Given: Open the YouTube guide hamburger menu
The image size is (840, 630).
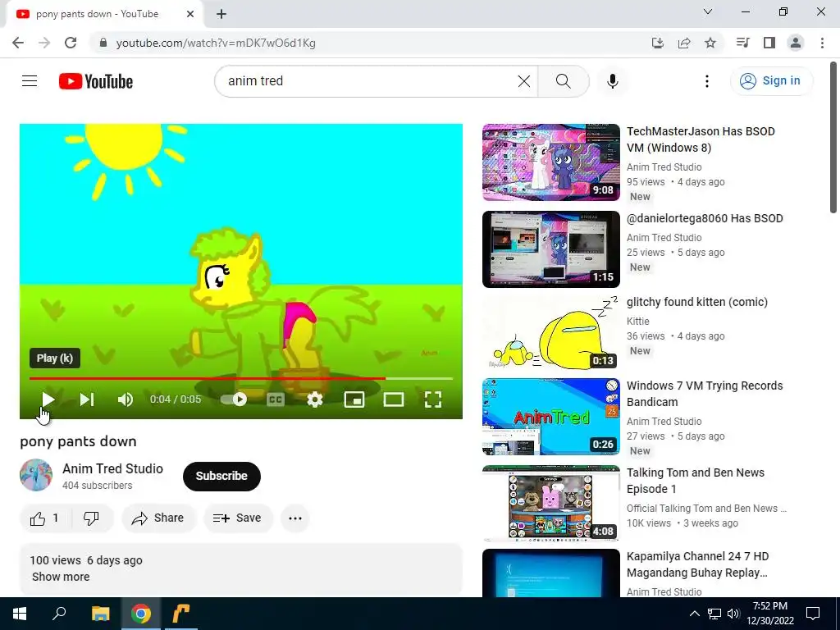Looking at the screenshot, I should coord(30,81).
